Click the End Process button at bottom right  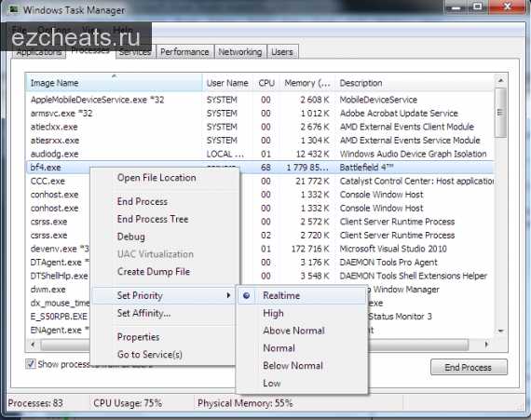pyautogui.click(x=469, y=367)
